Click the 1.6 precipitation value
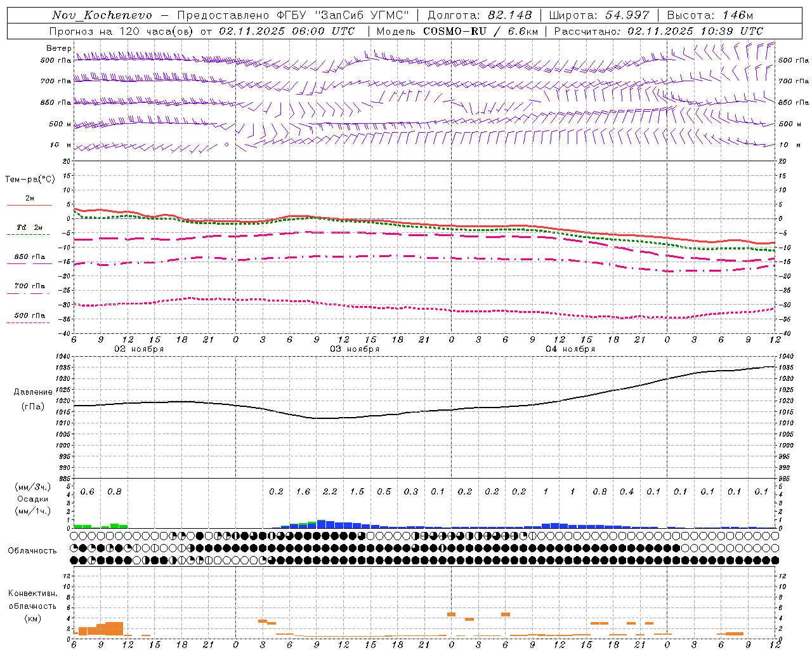The image size is (812, 650). pos(303,491)
